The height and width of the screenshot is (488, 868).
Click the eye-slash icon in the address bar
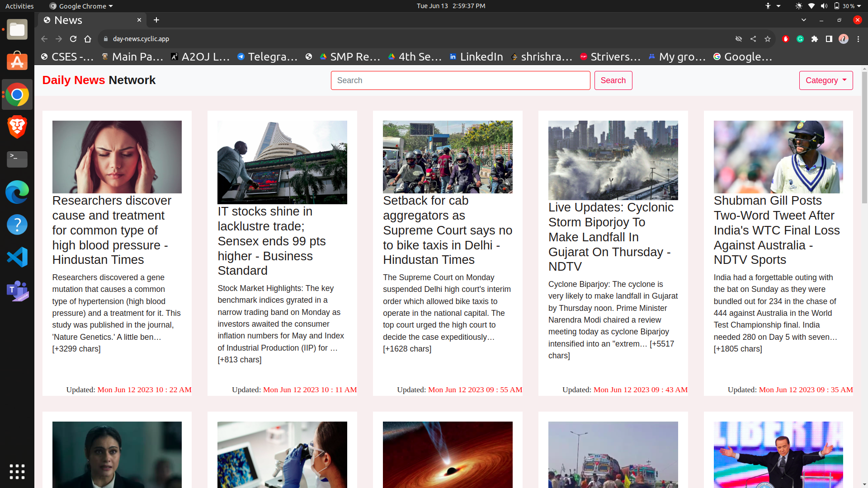coord(739,39)
